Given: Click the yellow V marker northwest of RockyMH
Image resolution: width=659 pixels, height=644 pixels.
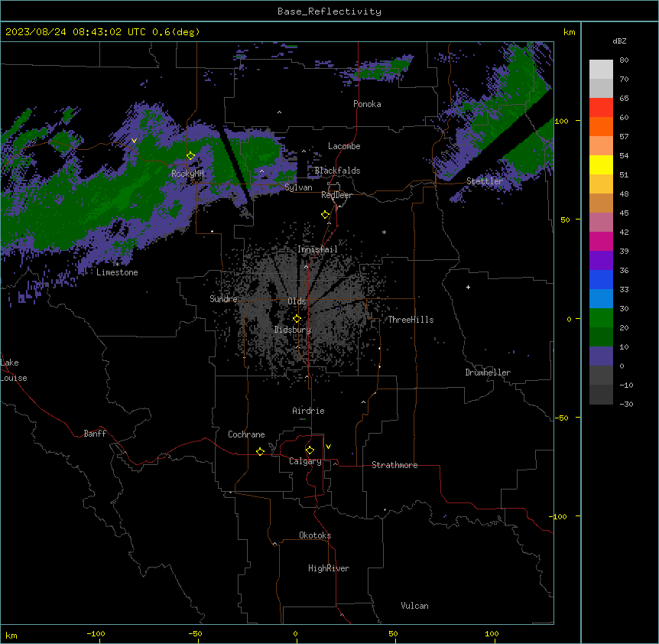Looking at the screenshot, I should 134,141.
